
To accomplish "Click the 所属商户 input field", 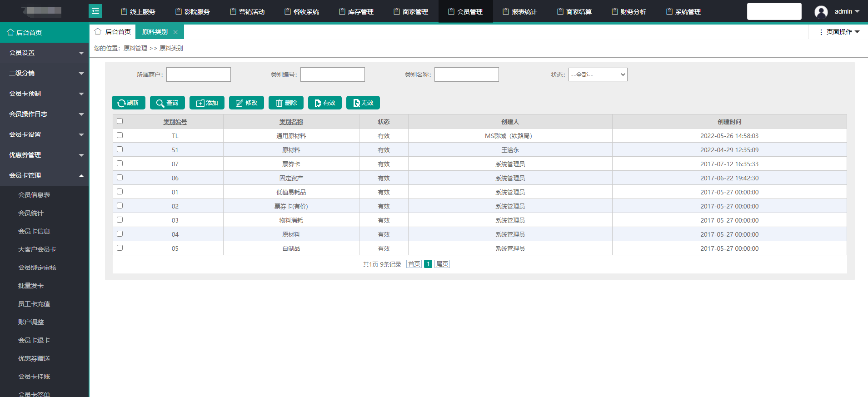I will coord(199,74).
